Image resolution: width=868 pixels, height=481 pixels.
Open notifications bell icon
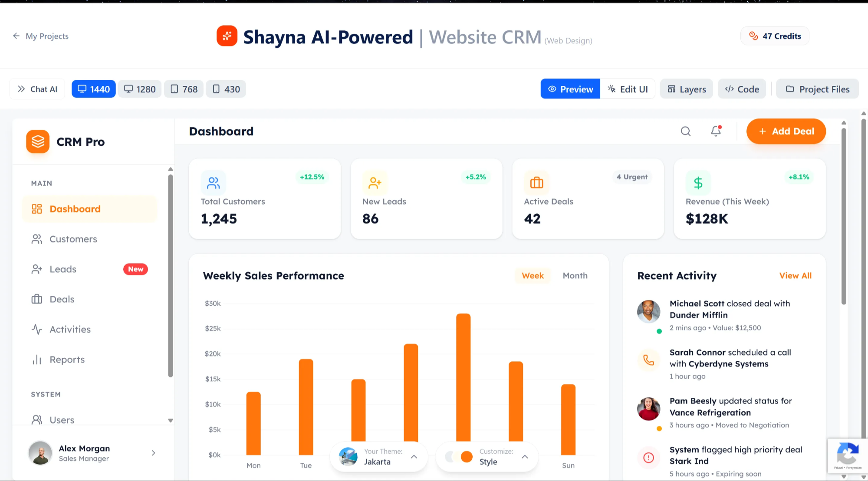[x=716, y=131]
